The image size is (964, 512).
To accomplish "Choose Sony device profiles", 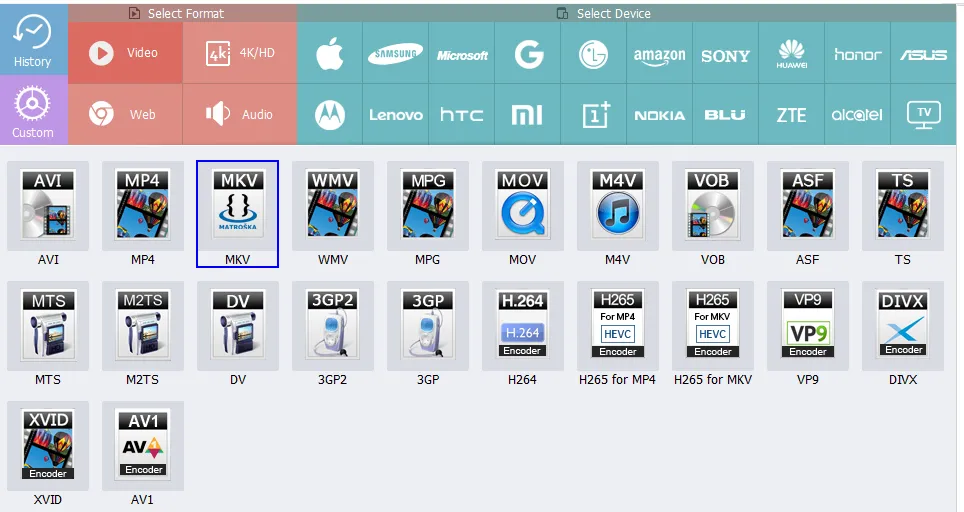I will point(725,53).
